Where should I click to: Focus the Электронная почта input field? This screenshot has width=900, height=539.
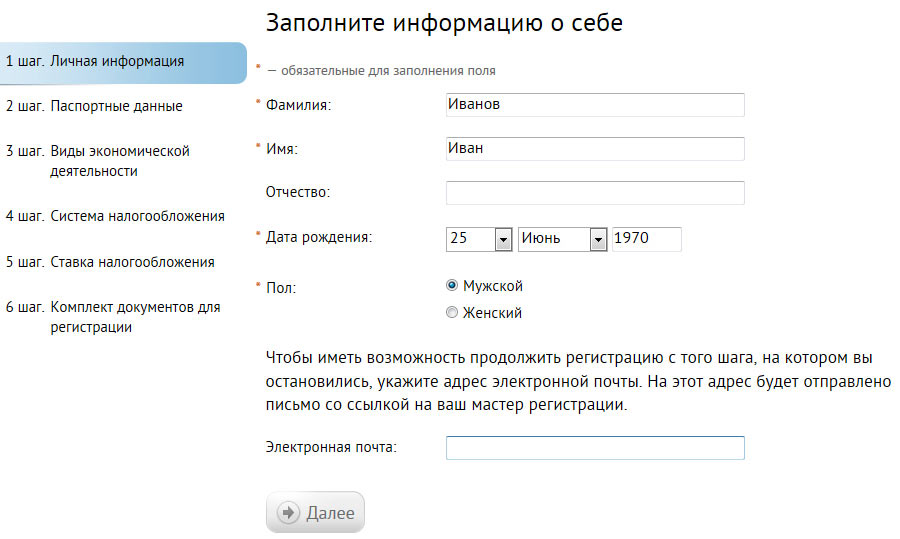594,447
